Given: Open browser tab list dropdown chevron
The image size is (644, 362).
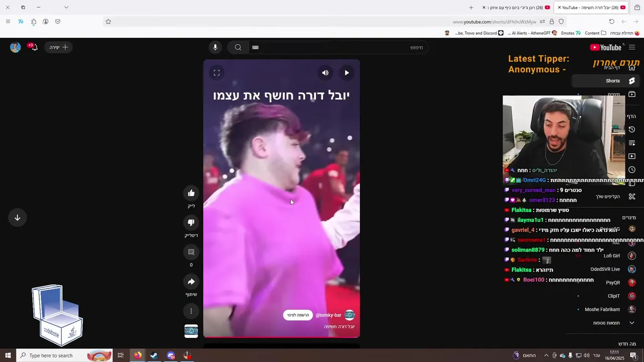Looking at the screenshot, I should coord(66,8).
